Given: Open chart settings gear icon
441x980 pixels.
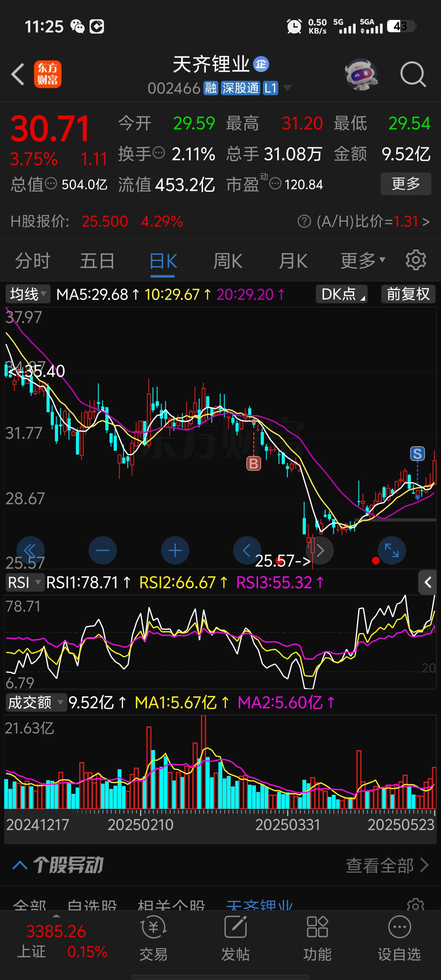Looking at the screenshot, I should click(x=415, y=261).
